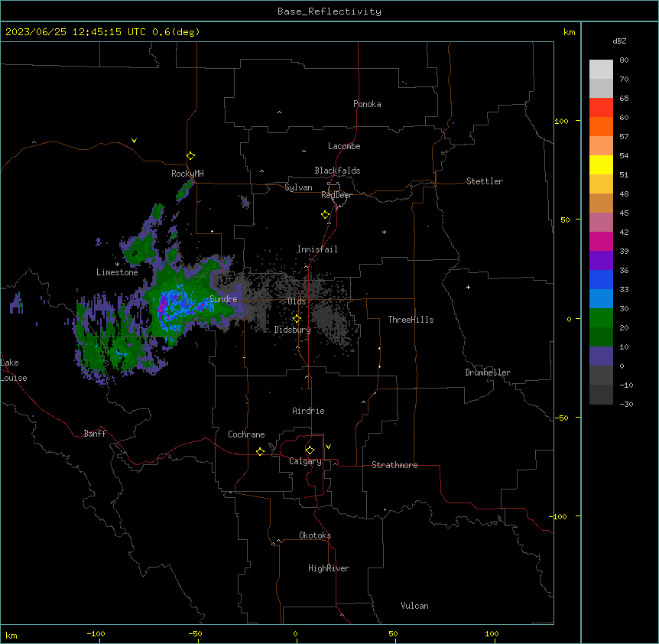Click the RedDeer city label
Viewport: 659px width, 644px height.
[337, 195]
